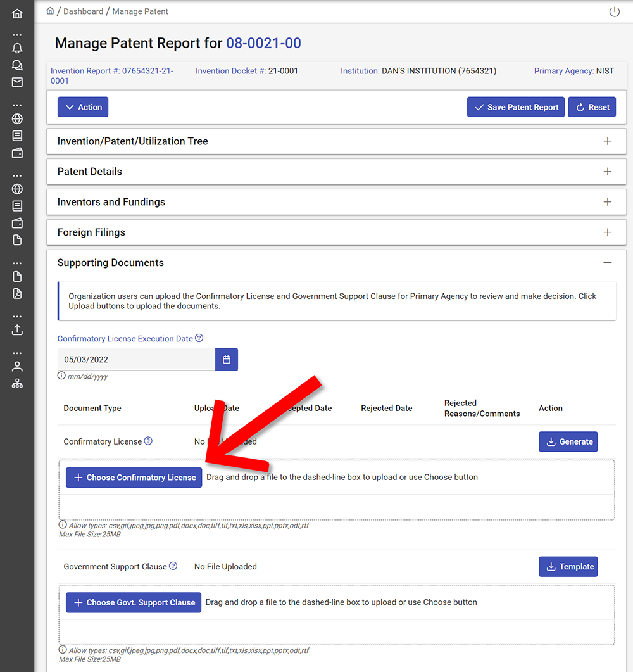Click help icon next to Government Support Clause
This screenshot has height=672, width=633.
[173, 566]
